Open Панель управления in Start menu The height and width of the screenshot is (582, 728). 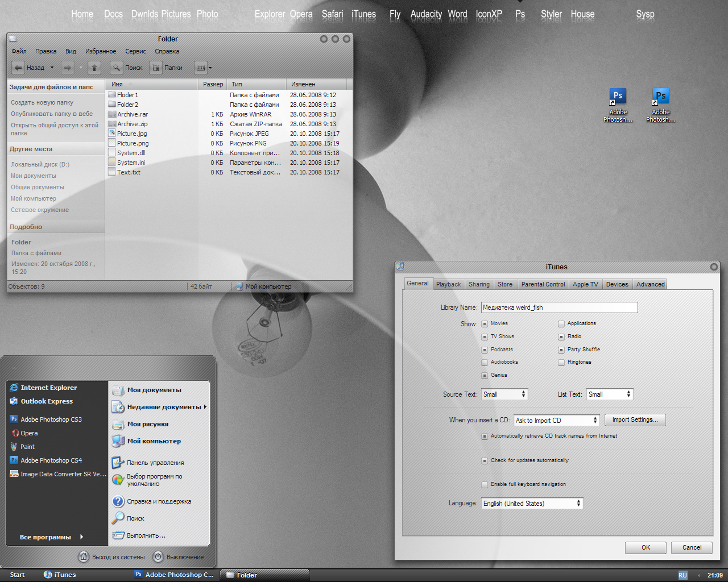click(148, 463)
